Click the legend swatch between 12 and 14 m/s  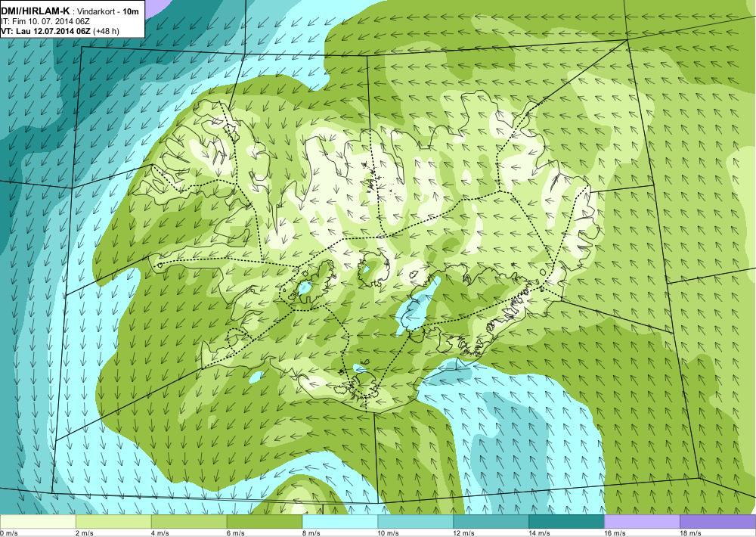coord(491,522)
